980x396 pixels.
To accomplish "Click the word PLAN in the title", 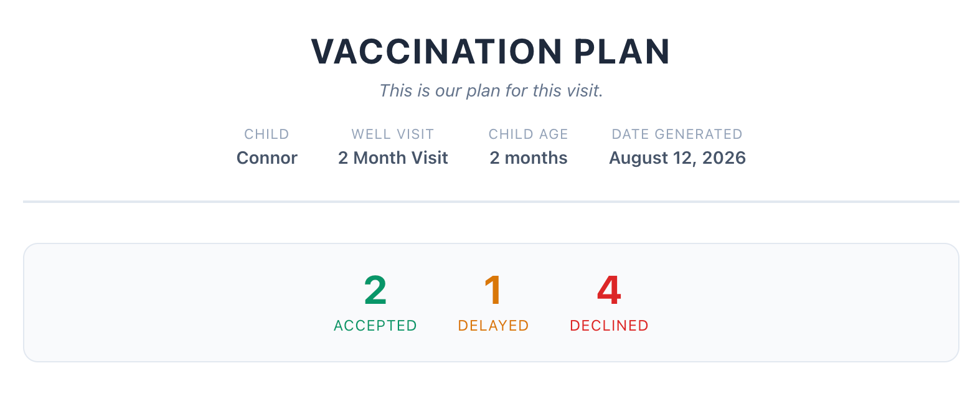I will click(x=621, y=52).
